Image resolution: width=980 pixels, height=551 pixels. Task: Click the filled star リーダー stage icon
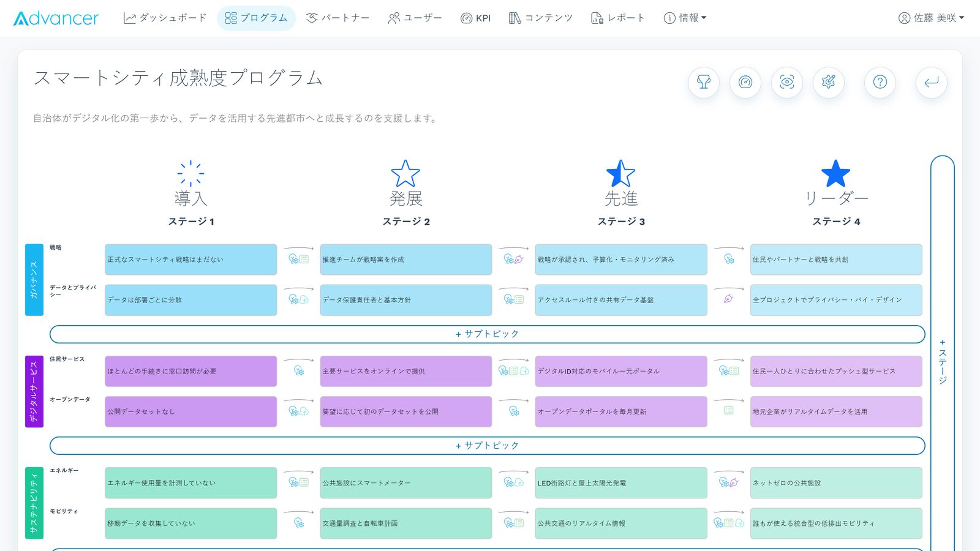(x=835, y=173)
